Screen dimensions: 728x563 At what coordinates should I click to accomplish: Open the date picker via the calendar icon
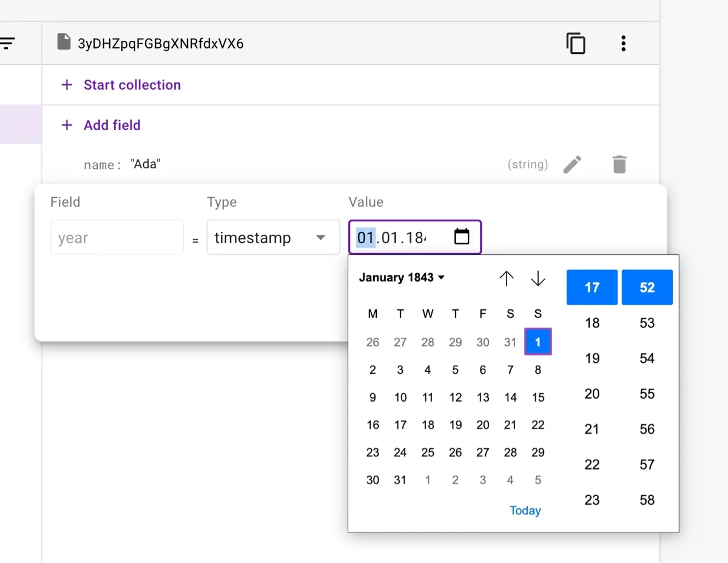pos(462,237)
